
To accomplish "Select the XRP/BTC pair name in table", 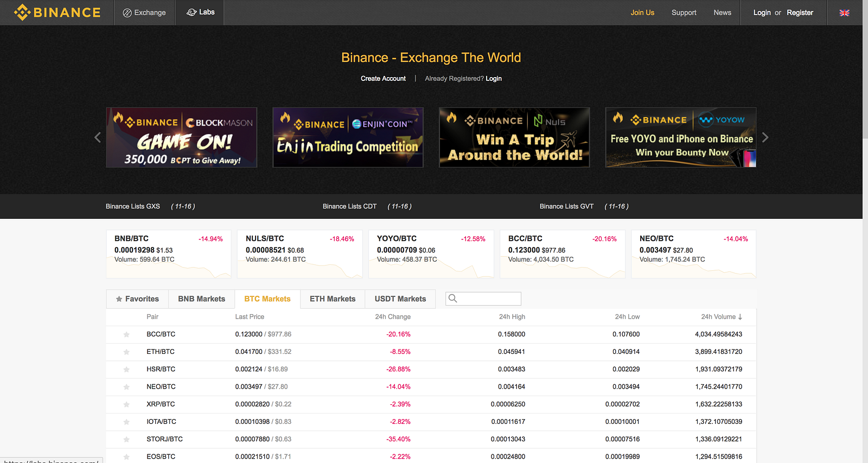I will 161,404.
